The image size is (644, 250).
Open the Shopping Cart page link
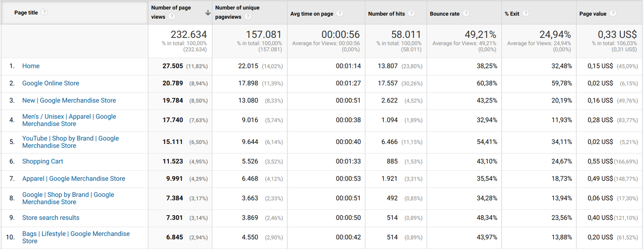point(43,161)
